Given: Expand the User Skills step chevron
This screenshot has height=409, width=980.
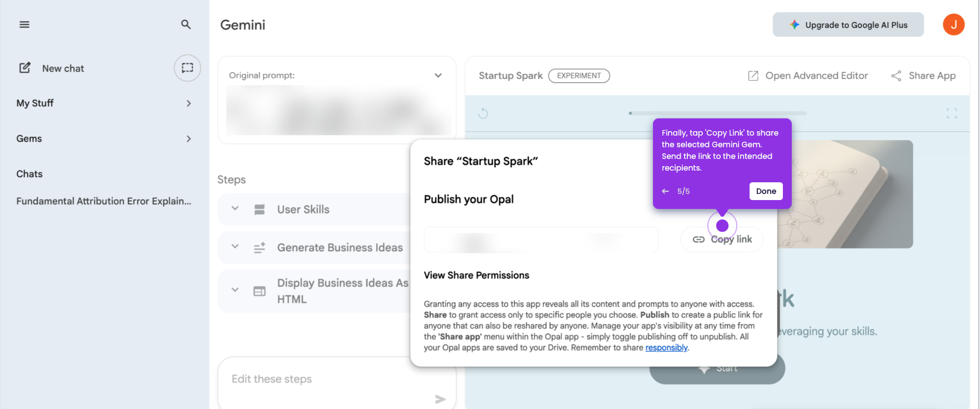Looking at the screenshot, I should [x=235, y=208].
